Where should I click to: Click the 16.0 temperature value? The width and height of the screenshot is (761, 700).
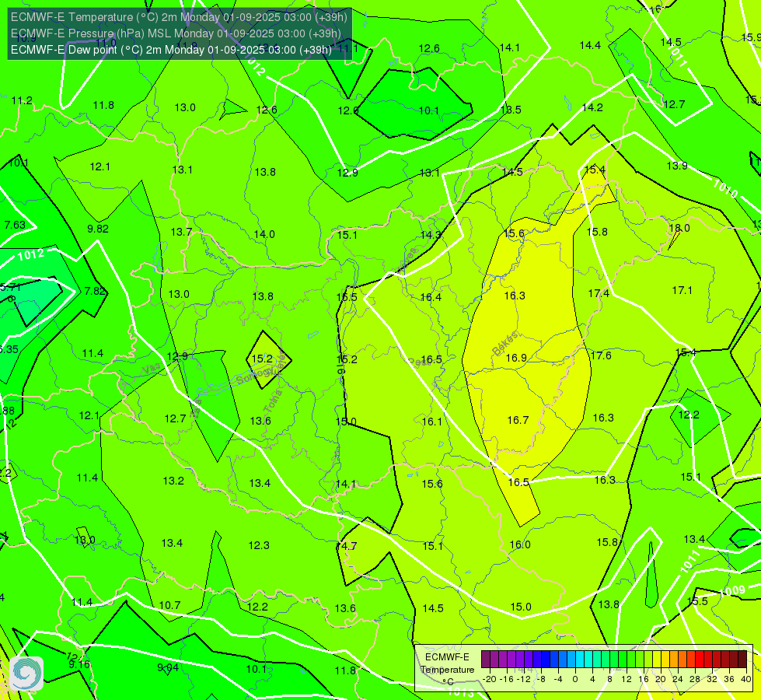tap(520, 544)
